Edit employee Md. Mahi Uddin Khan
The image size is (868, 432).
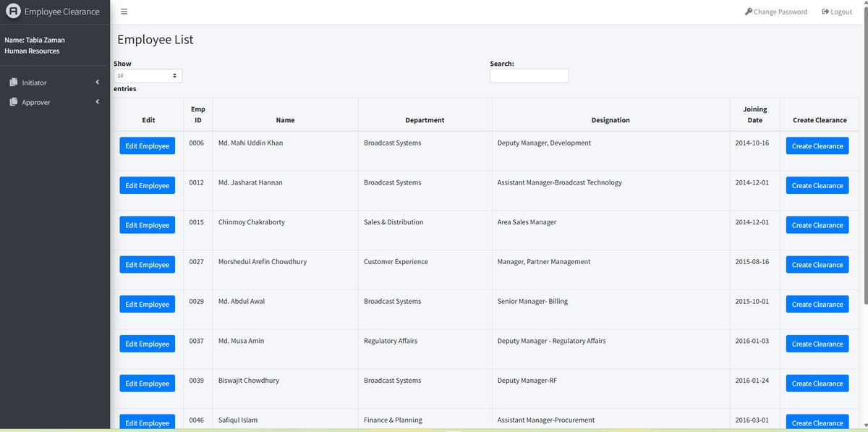147,146
